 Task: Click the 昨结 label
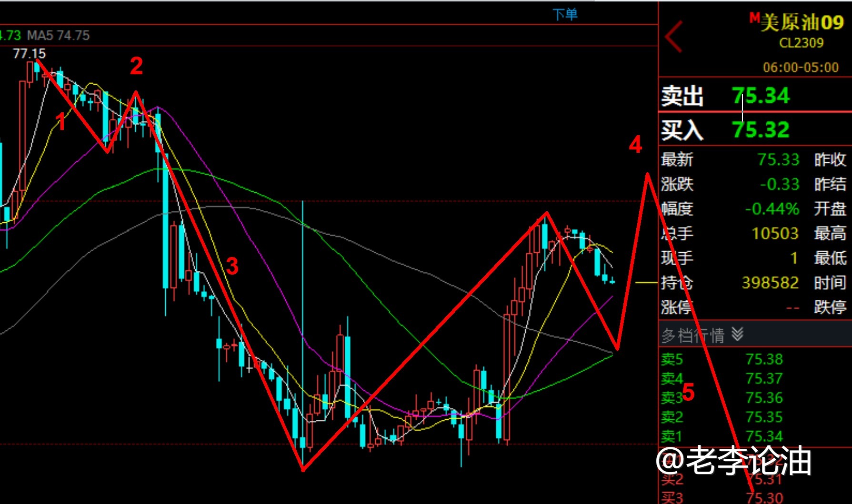(830, 184)
